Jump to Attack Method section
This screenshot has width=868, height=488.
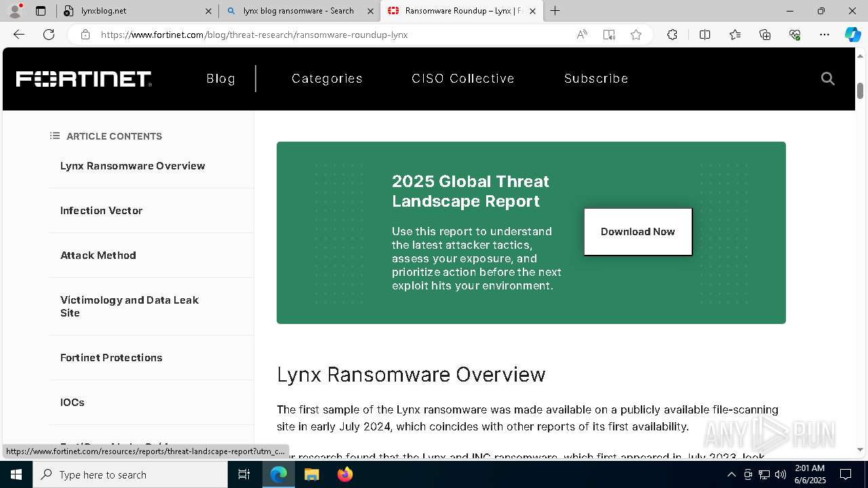[x=98, y=256]
